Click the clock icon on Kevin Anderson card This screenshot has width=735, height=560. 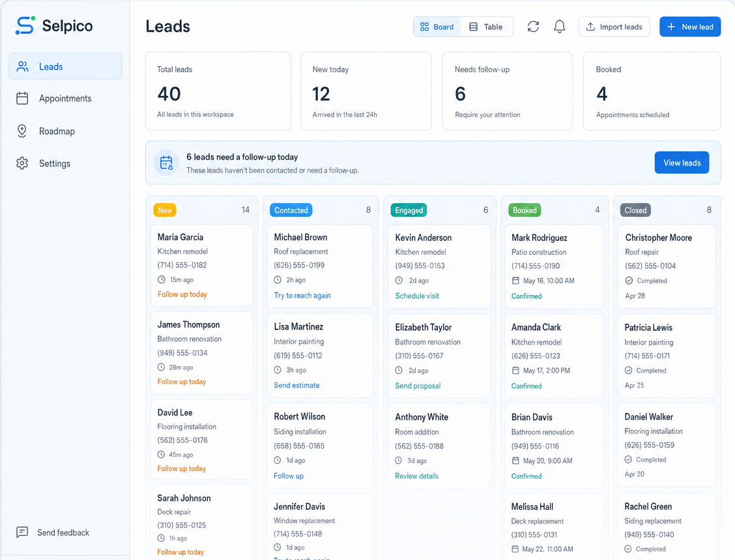click(x=399, y=280)
